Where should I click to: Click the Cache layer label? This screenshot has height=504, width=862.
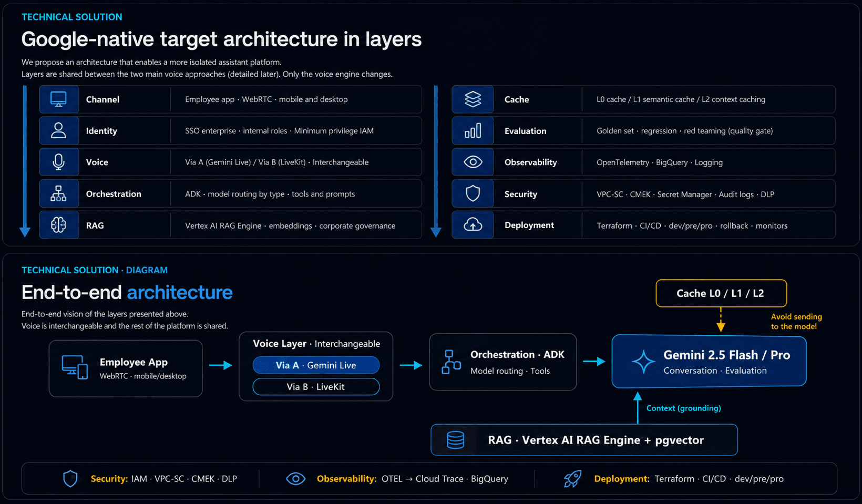pos(517,99)
